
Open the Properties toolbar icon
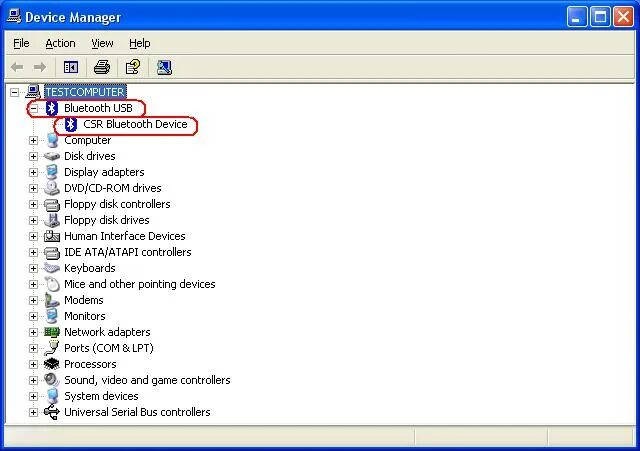coord(133,67)
